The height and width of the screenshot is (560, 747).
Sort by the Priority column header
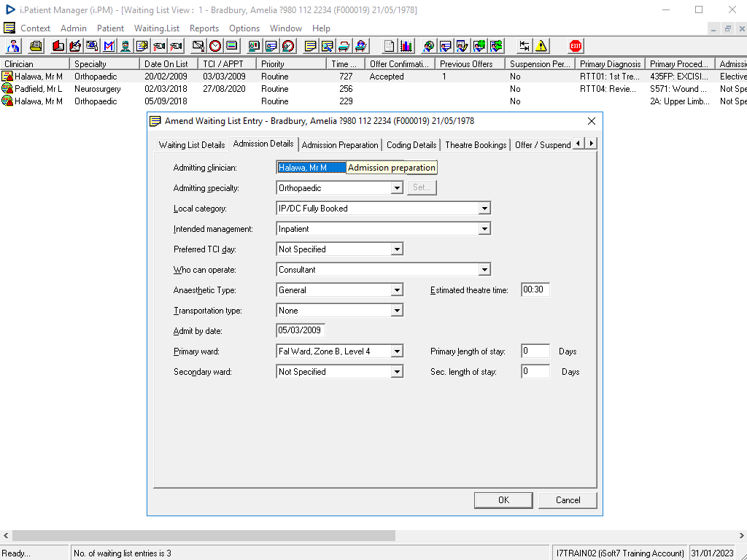click(x=290, y=64)
